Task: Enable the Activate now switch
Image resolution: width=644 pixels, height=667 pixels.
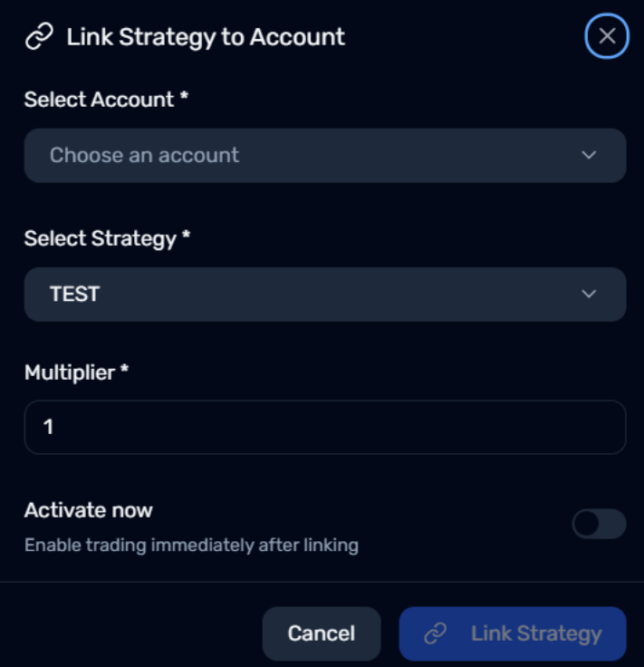Action: (599, 524)
